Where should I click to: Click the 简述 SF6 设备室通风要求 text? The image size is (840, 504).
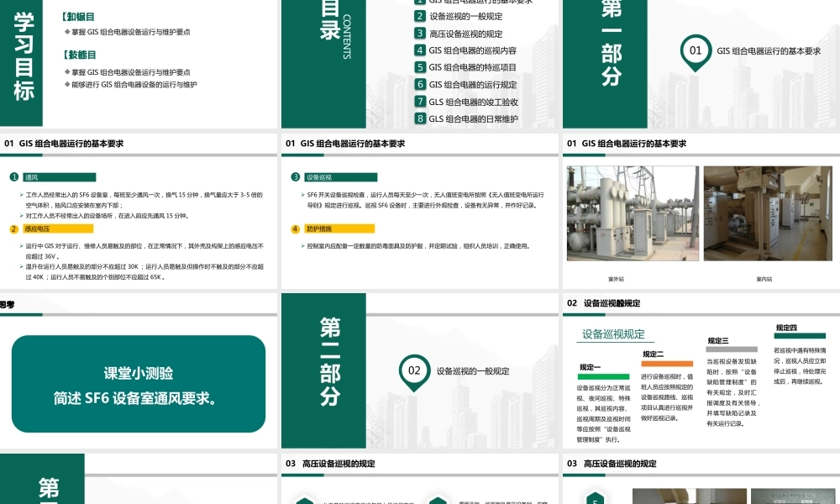point(135,398)
